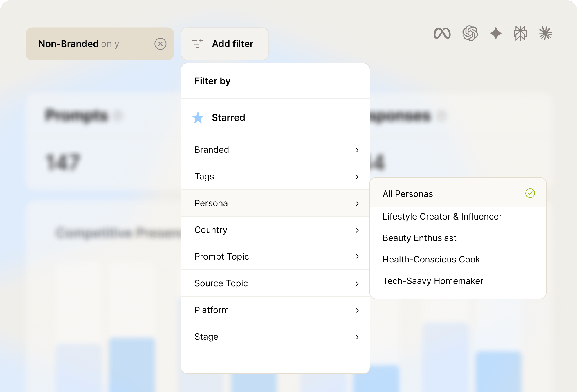Click the filter icon beside Add filter
The image size is (577, 392).
pyautogui.click(x=197, y=44)
